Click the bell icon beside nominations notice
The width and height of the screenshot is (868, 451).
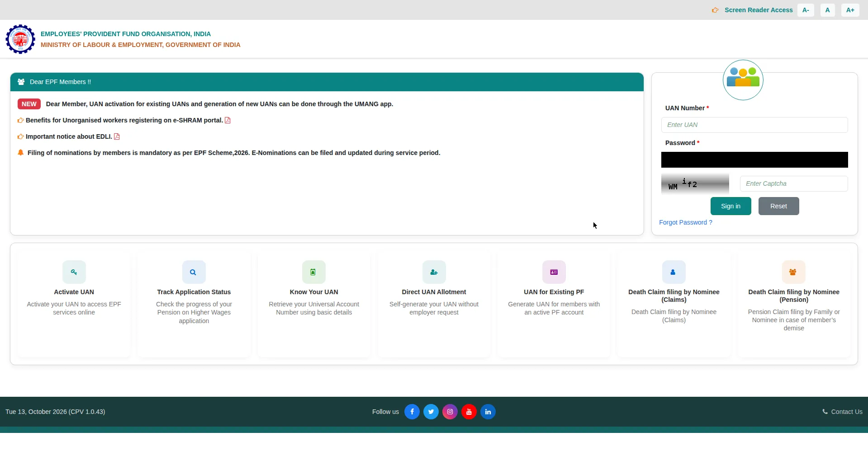tap(20, 153)
